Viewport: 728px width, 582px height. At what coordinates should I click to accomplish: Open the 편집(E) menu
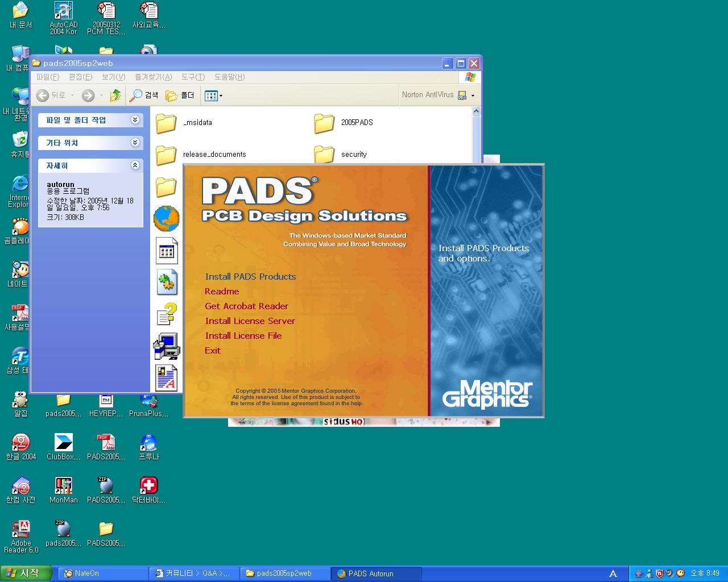(x=80, y=77)
